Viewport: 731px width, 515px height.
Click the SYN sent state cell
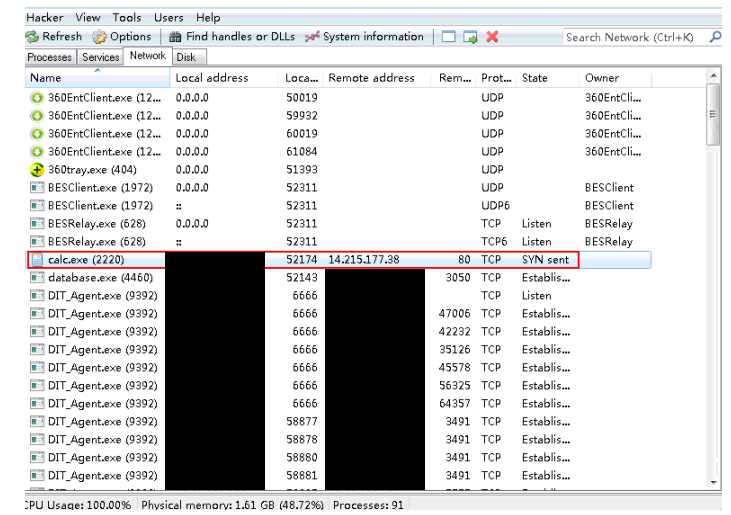[x=545, y=260]
